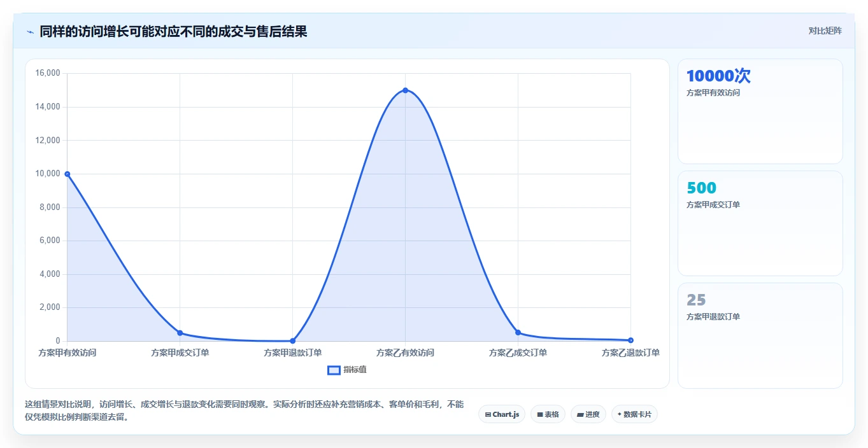The width and height of the screenshot is (868, 448).
Task: Click the y-axis value 6,000
Action: (50, 241)
